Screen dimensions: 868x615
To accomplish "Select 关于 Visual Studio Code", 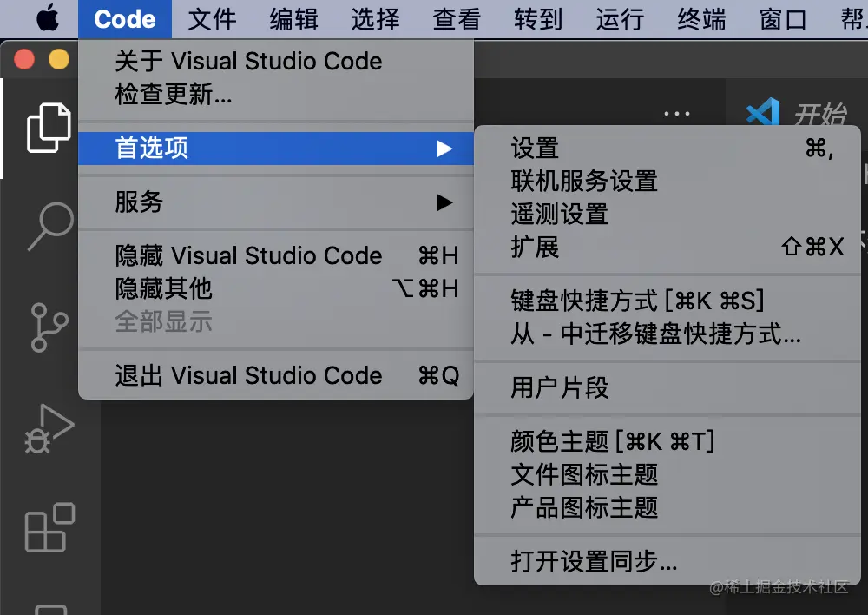I will point(276,61).
